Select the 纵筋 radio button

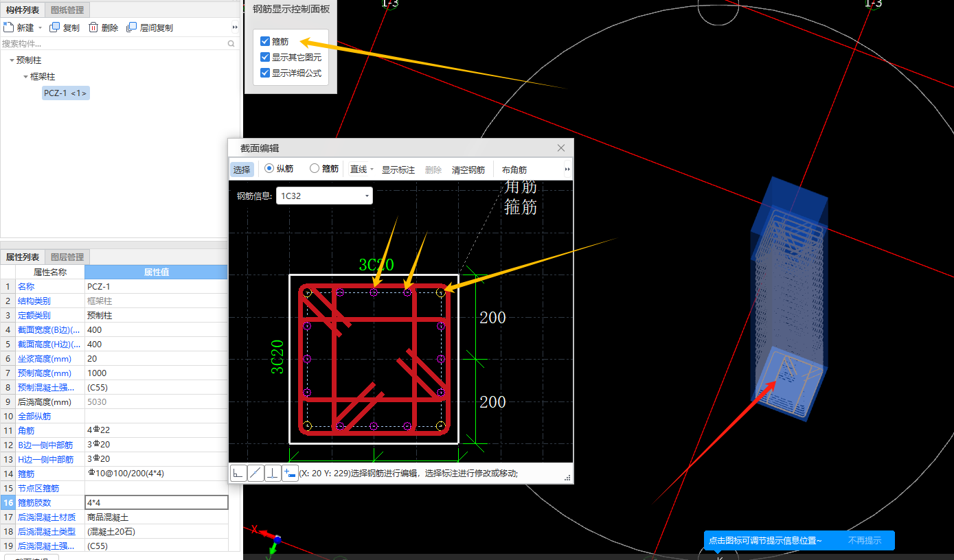pos(269,168)
